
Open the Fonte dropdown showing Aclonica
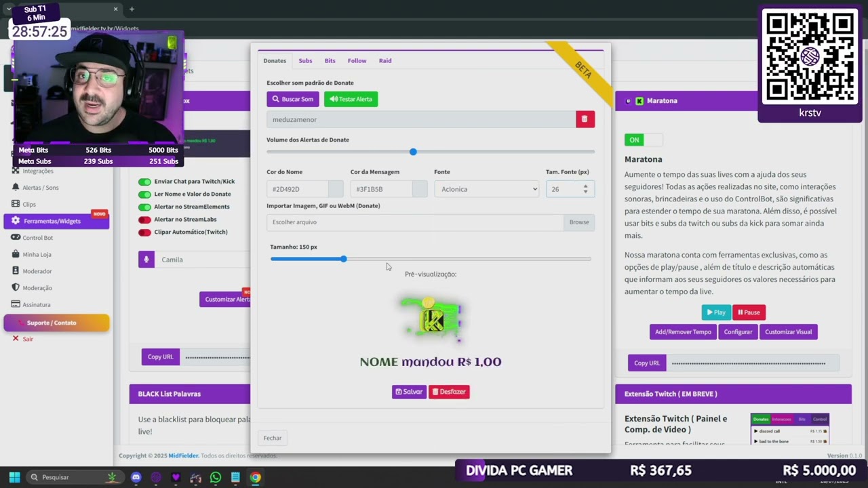487,189
